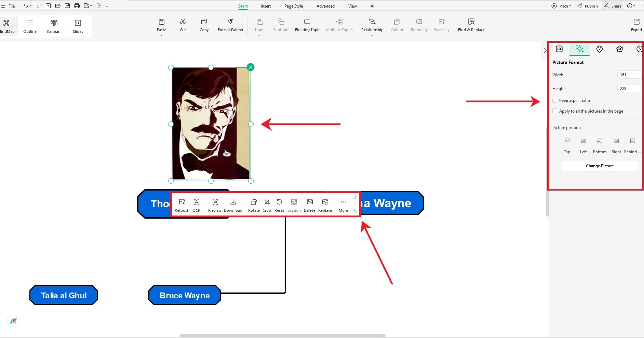644x338 pixels.
Task: Rotate the selected picture
Action: click(254, 206)
